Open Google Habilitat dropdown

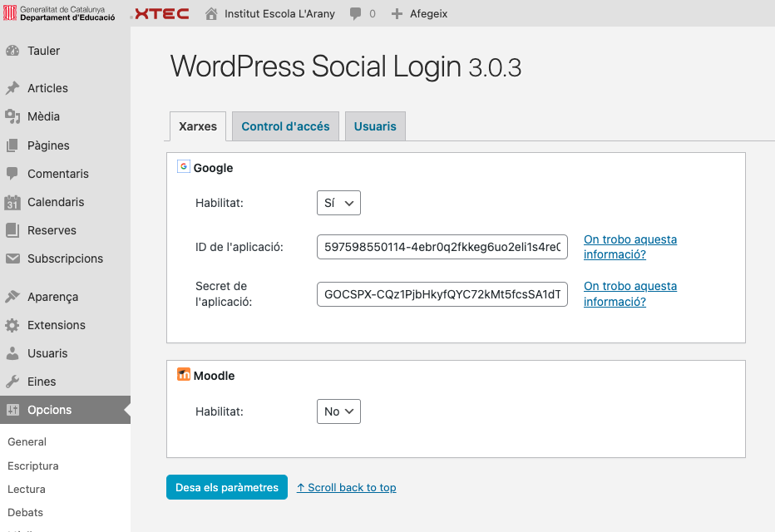tap(338, 203)
